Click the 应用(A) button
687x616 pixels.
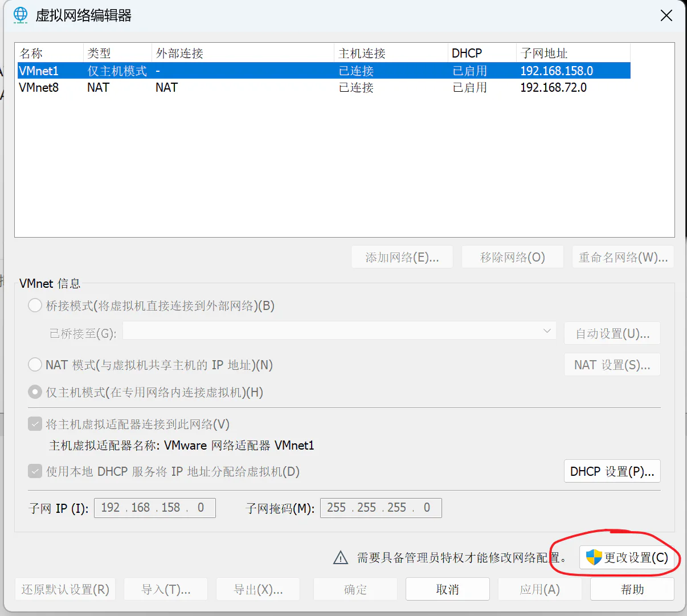pyautogui.click(x=540, y=589)
